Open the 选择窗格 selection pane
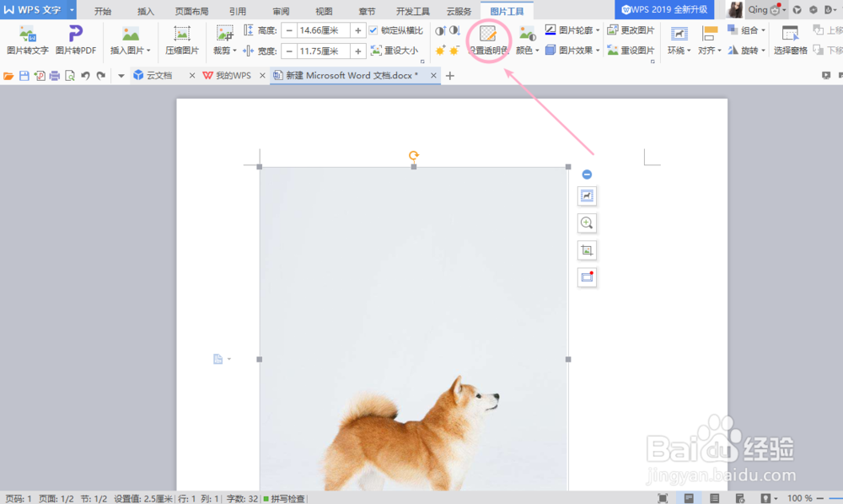Viewport: 843px width, 504px height. click(x=791, y=40)
